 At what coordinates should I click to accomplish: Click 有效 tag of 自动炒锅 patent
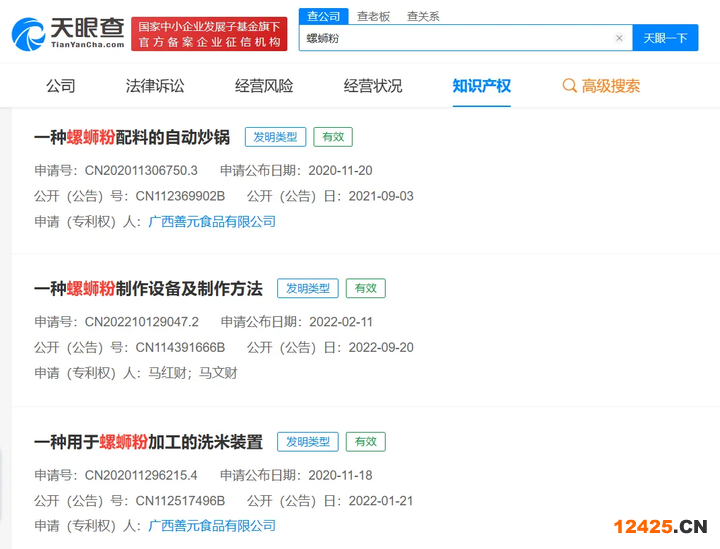click(333, 137)
